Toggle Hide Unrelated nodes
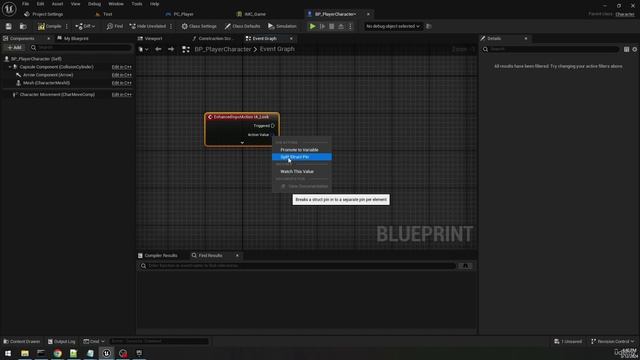The height and width of the screenshot is (360, 640). 148,26
